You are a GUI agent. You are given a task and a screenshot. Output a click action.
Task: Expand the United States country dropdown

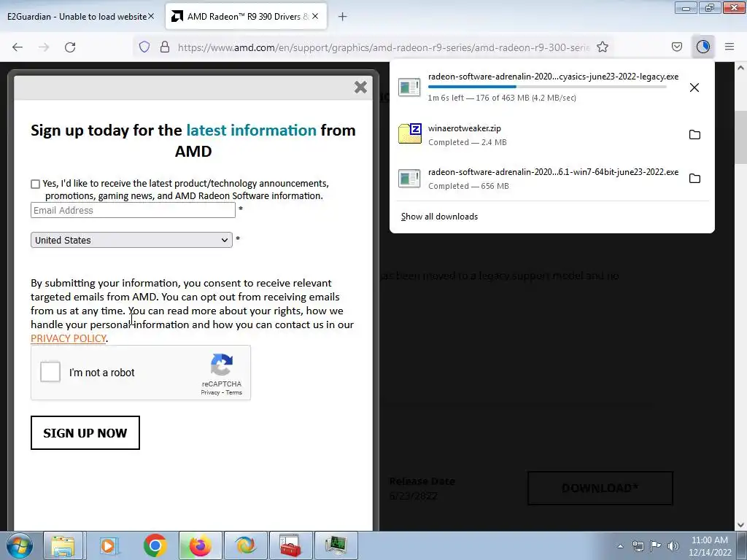tap(131, 240)
